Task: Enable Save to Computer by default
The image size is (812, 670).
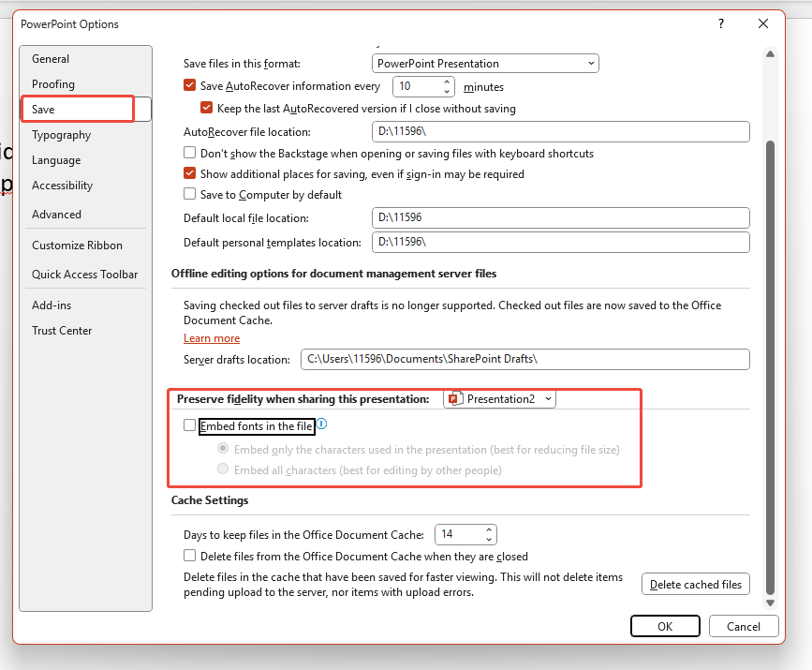Action: click(x=188, y=194)
